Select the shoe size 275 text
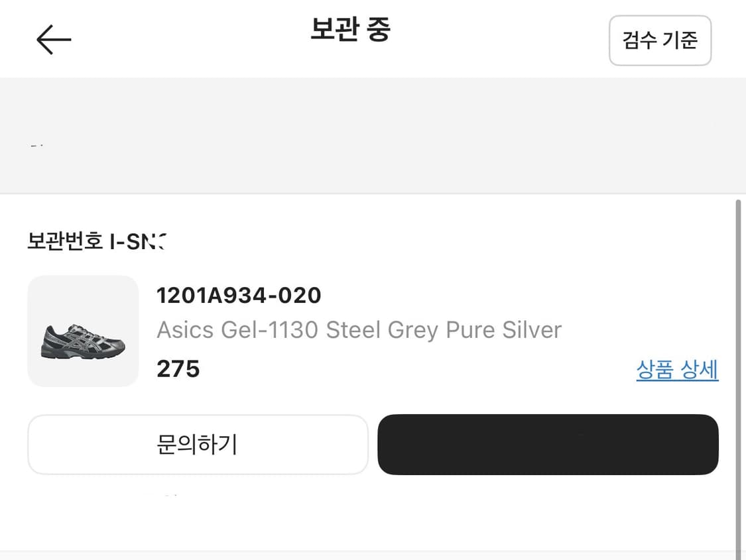 [x=178, y=369]
